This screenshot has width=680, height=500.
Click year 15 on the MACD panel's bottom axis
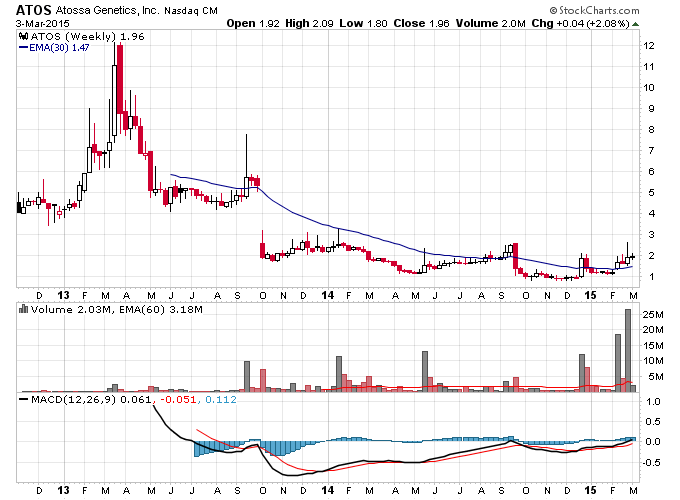click(590, 490)
